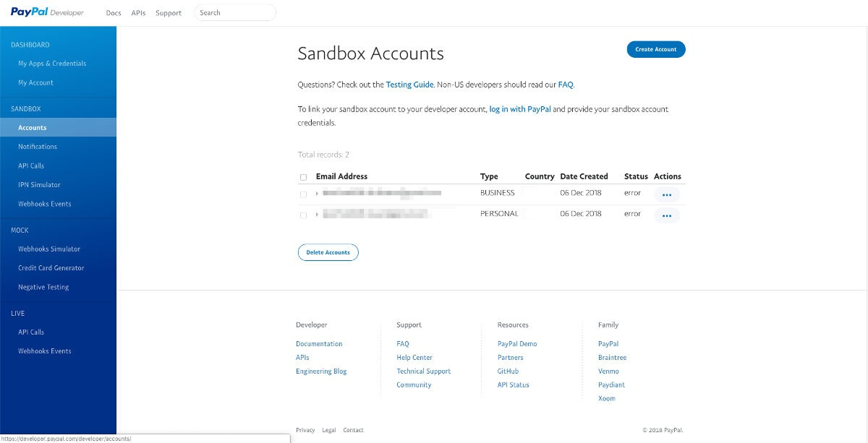868x443 pixels.
Task: Open Negative Testing in sidebar
Action: pyautogui.click(x=43, y=287)
